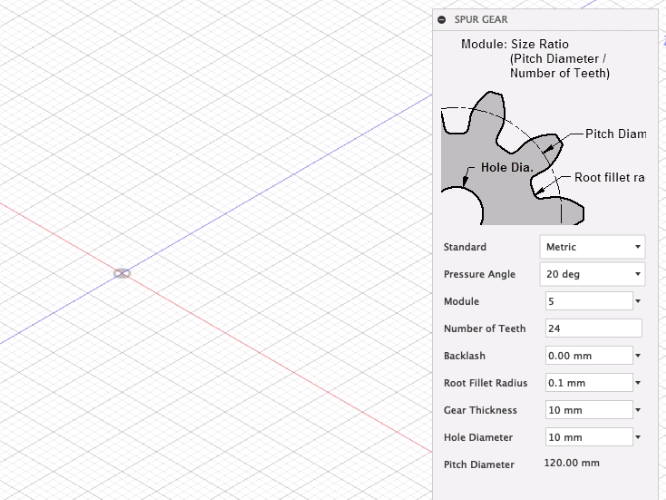
Task: Click the Root Fillet Radius label
Action: 485,383
